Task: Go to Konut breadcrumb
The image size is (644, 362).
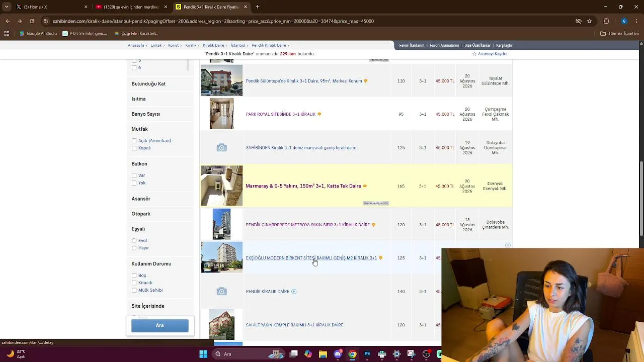Action: click(x=174, y=45)
